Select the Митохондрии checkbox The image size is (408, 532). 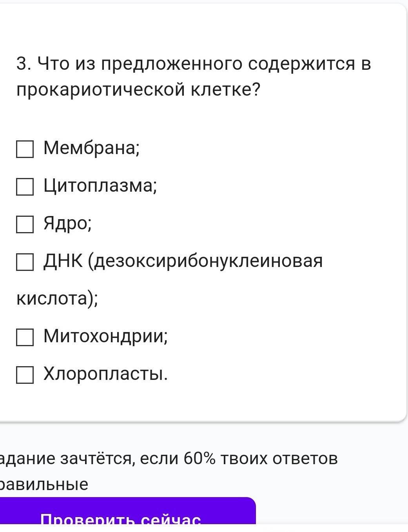pos(25,337)
